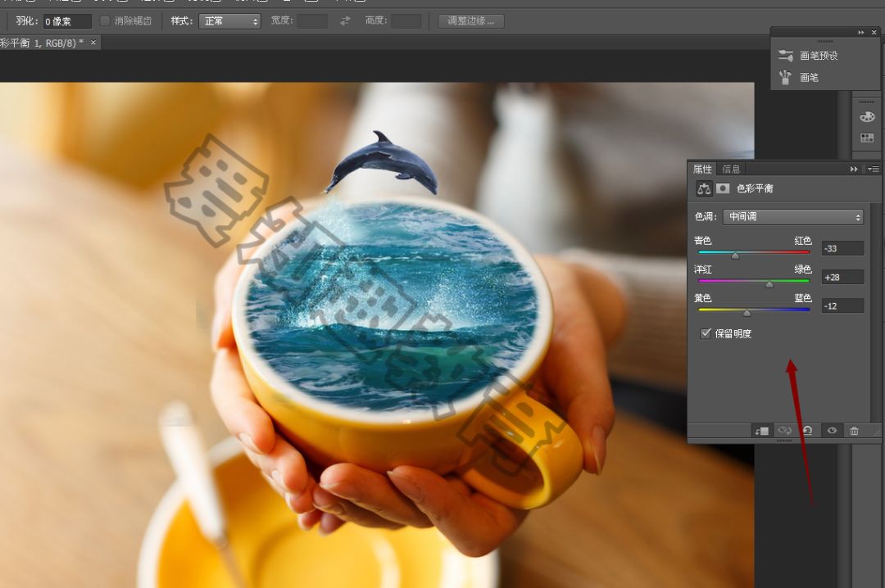The image size is (885, 588).
Task: Select the Properties (属性) tab
Action: (x=702, y=169)
